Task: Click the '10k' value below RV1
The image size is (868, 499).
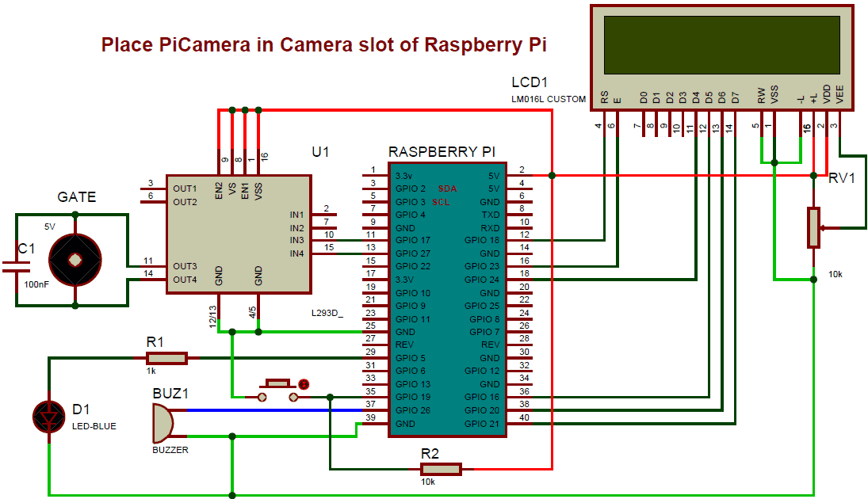Action: (835, 274)
